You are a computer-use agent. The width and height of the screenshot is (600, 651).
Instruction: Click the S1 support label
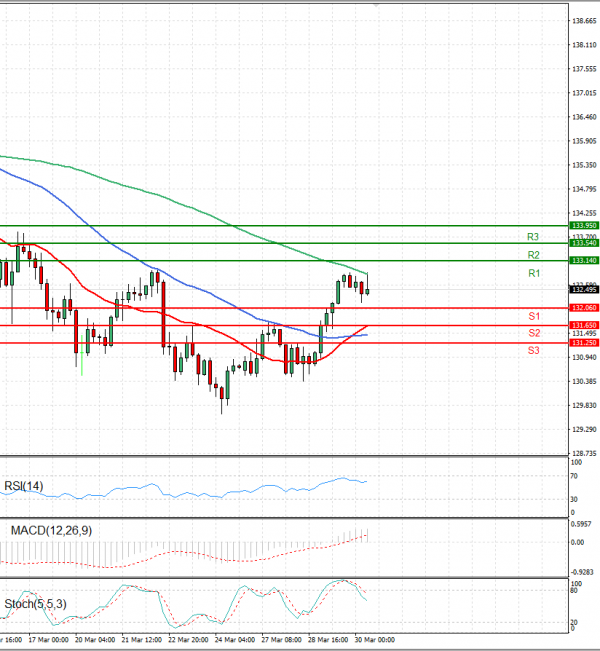tap(534, 316)
